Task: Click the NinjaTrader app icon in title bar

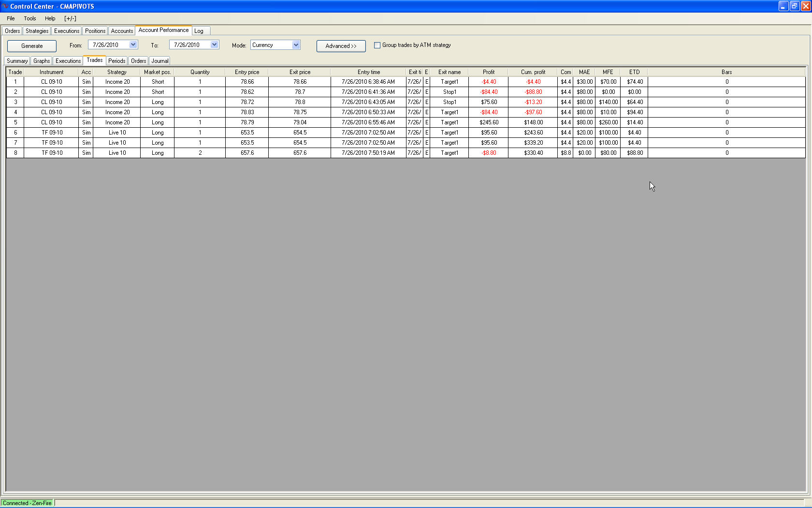Action: [5, 6]
